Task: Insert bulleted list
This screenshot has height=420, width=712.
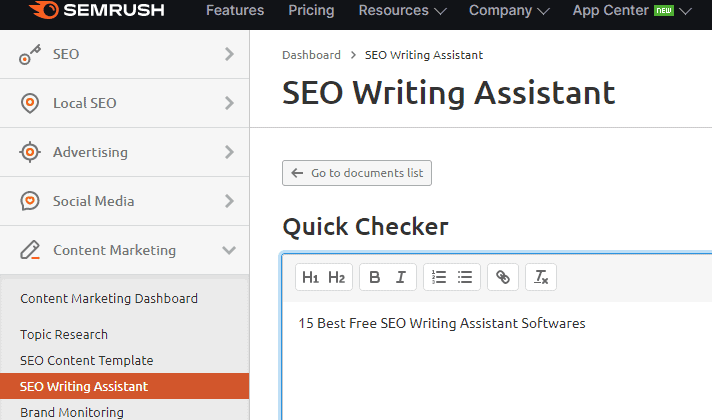Action: [465, 277]
